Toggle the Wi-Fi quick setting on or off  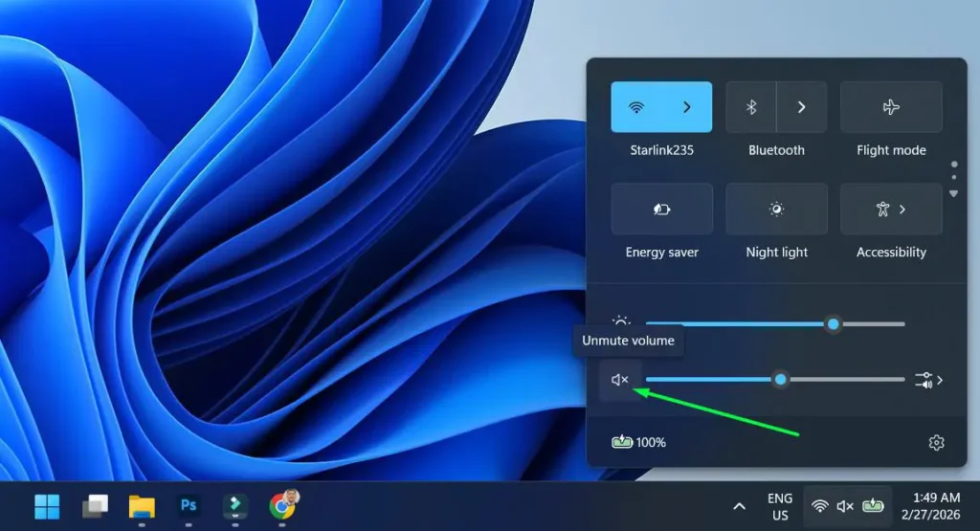pos(636,107)
